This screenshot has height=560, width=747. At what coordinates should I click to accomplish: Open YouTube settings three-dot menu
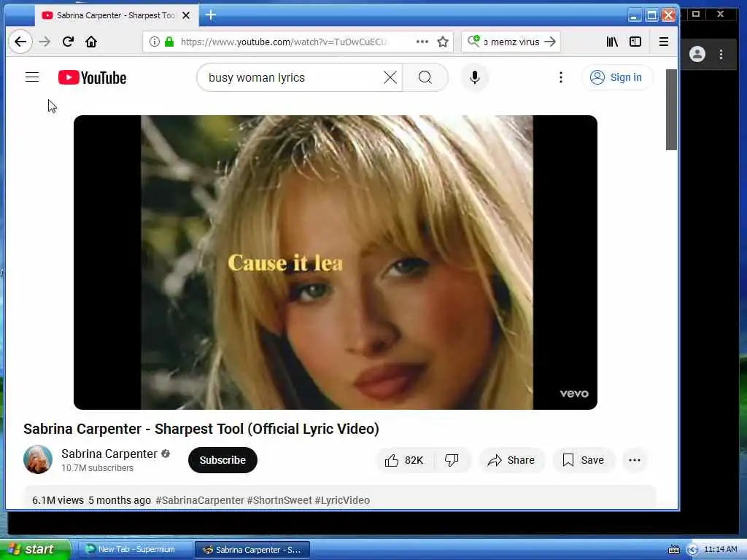coord(561,77)
